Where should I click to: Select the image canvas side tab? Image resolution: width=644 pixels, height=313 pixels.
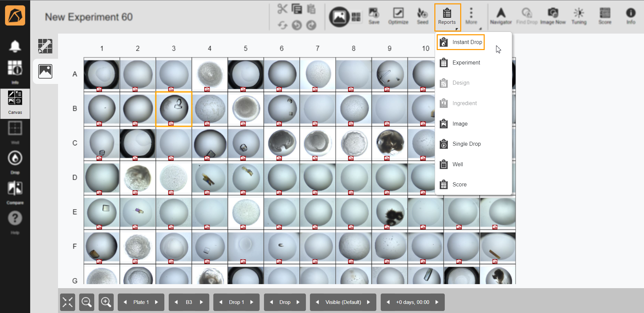pyautogui.click(x=45, y=71)
